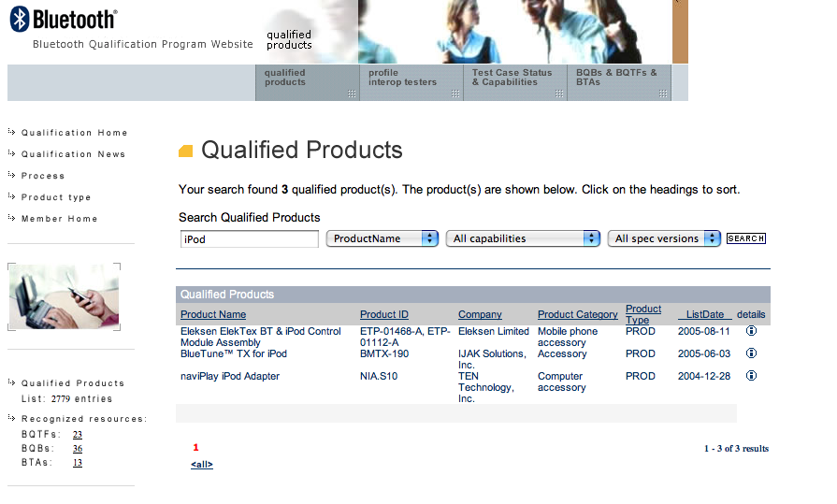
Task: Open BQBs count link 36
Action: [78, 449]
